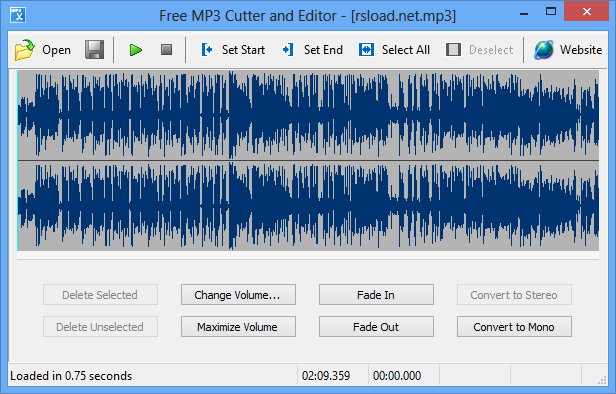Click Convert to Mono button

[514, 326]
